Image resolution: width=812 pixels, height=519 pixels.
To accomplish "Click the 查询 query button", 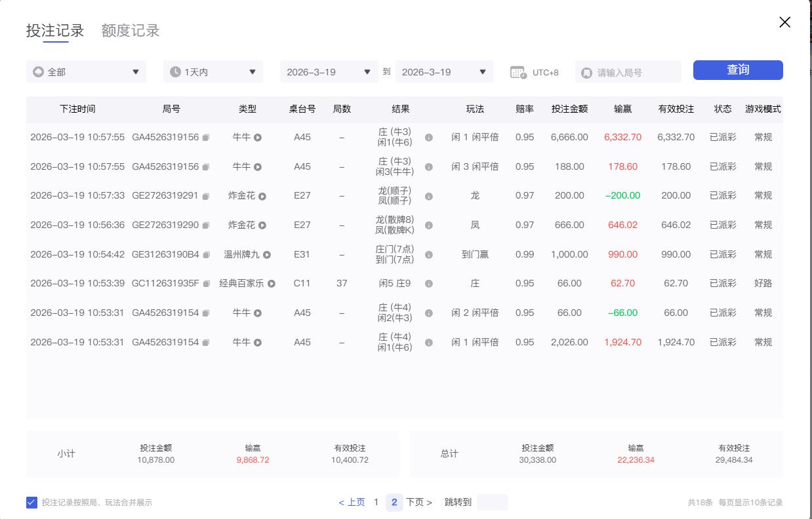I will [x=737, y=69].
